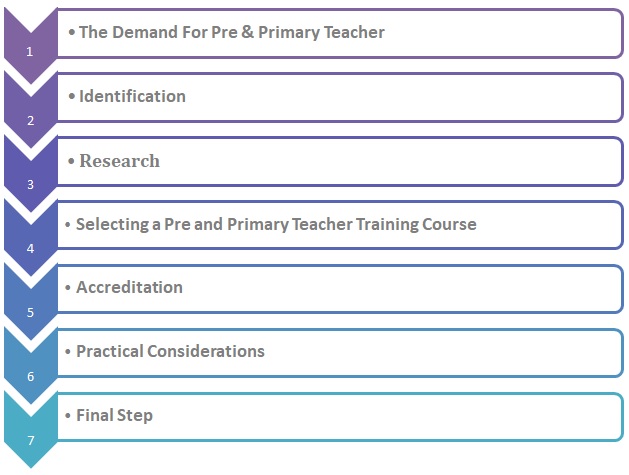This screenshot has width=629, height=475.
Task: Open 'Selecting a Pre and Primary Teacher Training Course'
Action: [276, 224]
